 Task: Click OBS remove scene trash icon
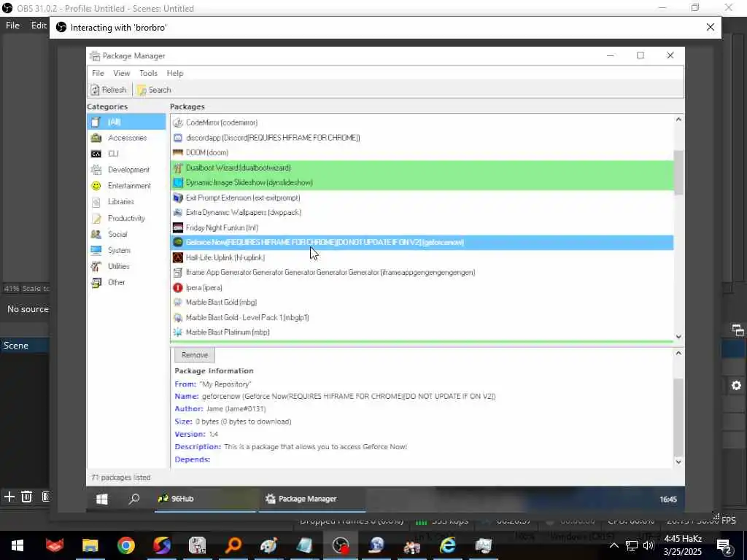coord(27,497)
